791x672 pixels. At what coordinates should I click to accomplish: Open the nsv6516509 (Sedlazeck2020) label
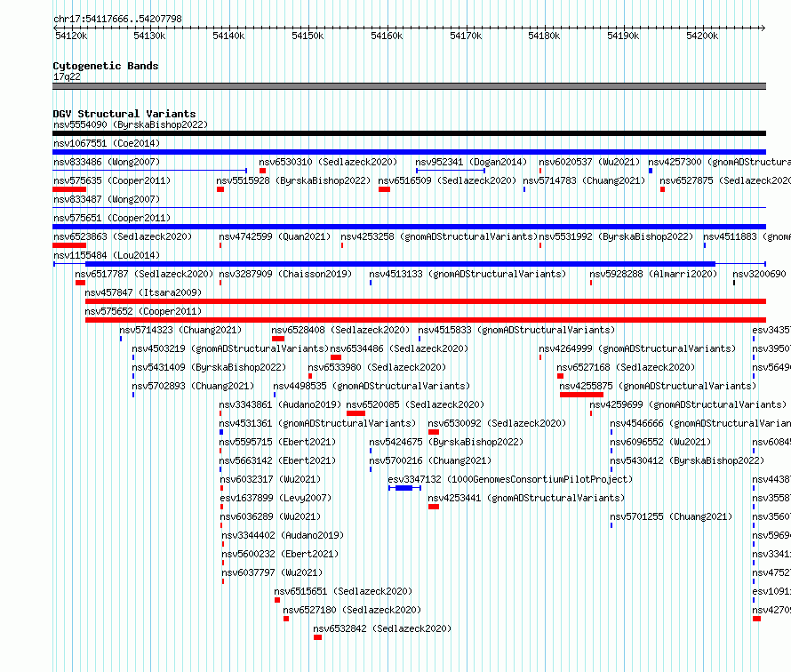click(x=447, y=180)
